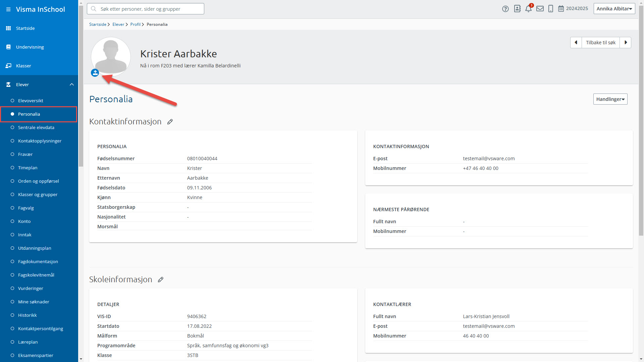This screenshot has width=644, height=362.
Task: Select Elevoversikt in the sidebar
Action: click(x=31, y=101)
